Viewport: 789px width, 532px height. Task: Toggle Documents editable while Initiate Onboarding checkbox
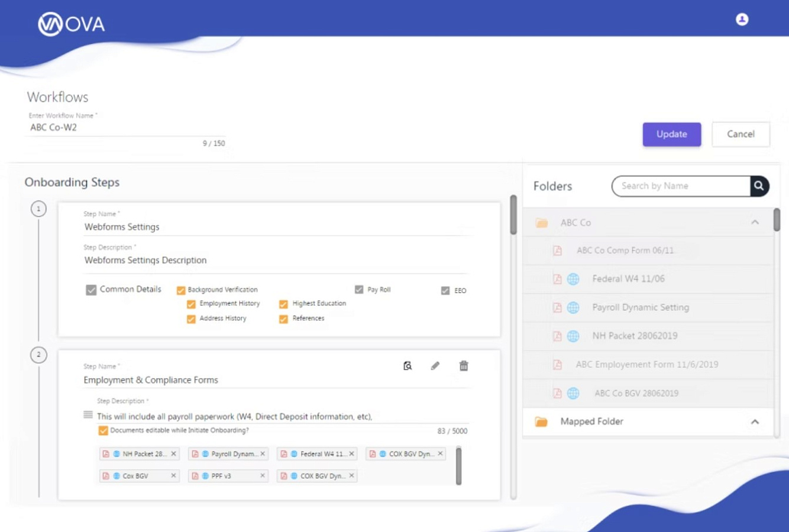103,430
